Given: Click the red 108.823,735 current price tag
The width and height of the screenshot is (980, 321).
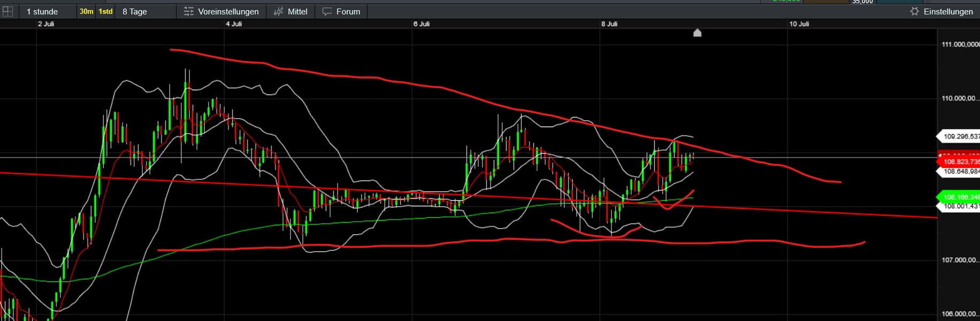Looking at the screenshot, I should [961, 161].
